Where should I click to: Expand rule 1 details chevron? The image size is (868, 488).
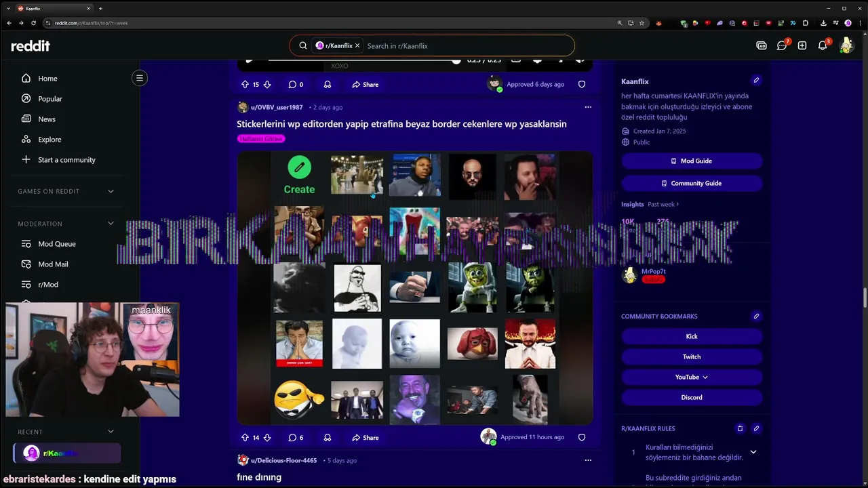tap(753, 452)
